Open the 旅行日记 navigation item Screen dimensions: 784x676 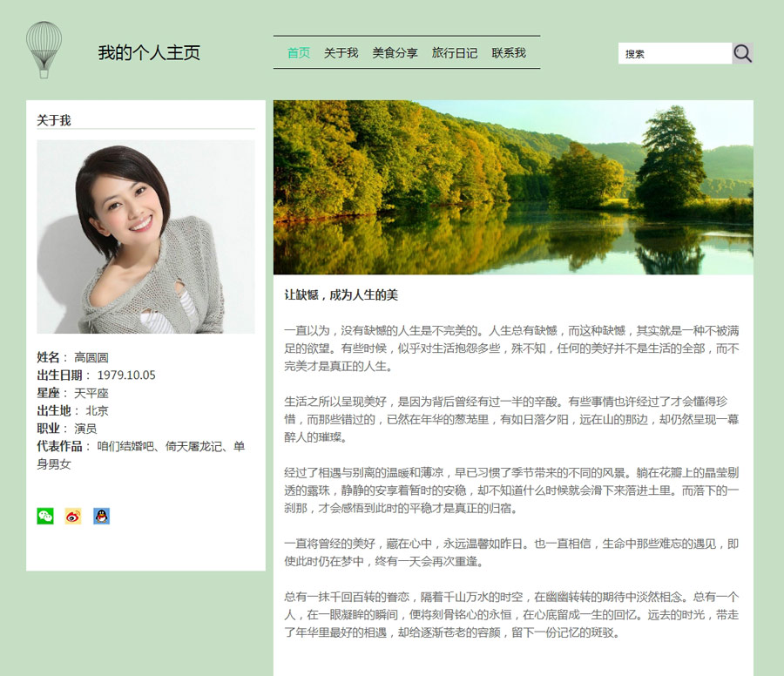[x=455, y=52]
